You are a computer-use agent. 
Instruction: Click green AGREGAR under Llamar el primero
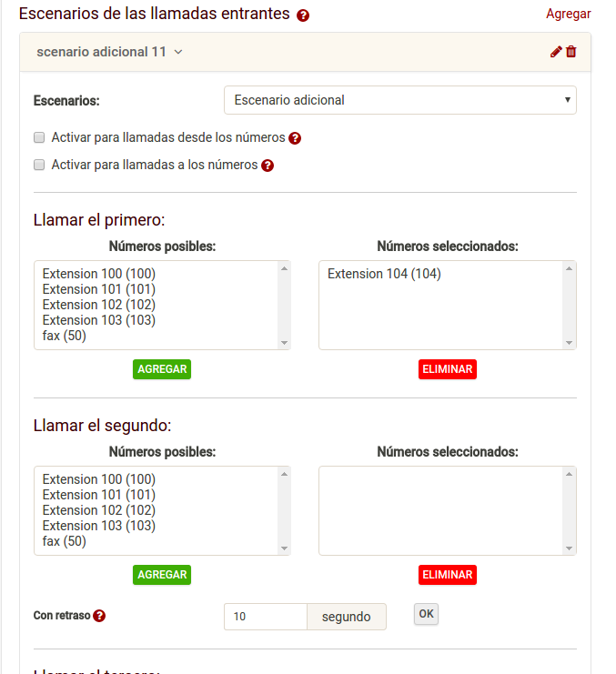(162, 369)
